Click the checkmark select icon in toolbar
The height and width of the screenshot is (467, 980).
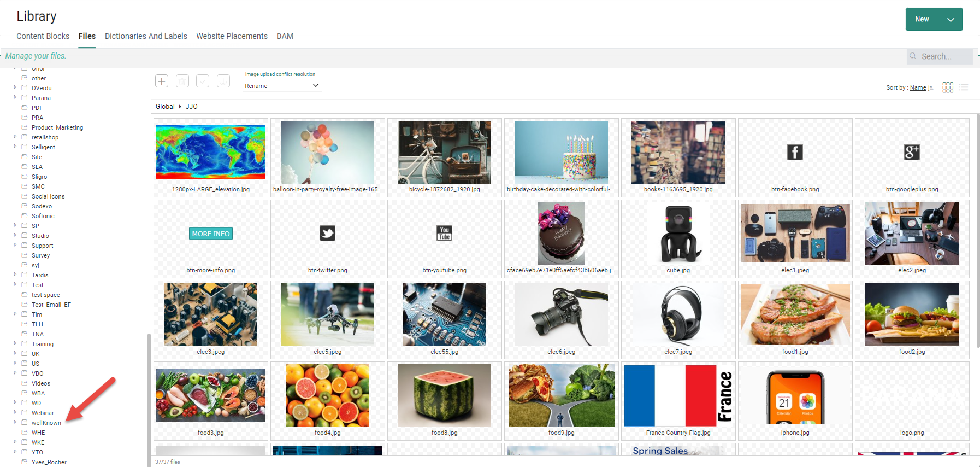(x=203, y=81)
